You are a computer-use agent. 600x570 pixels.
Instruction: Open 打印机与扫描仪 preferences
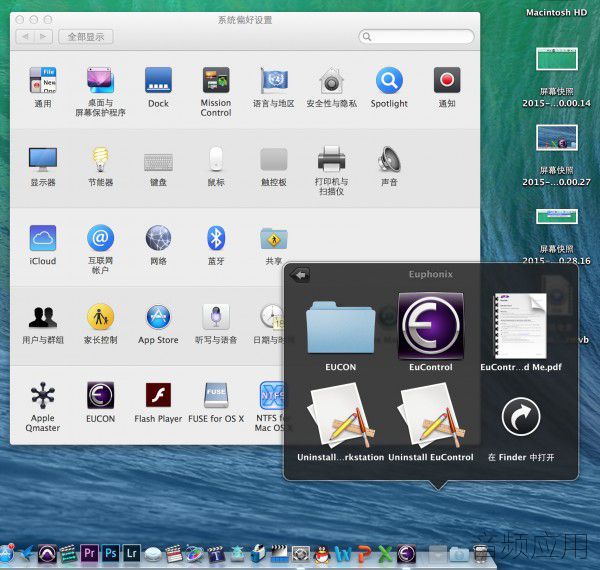click(331, 159)
